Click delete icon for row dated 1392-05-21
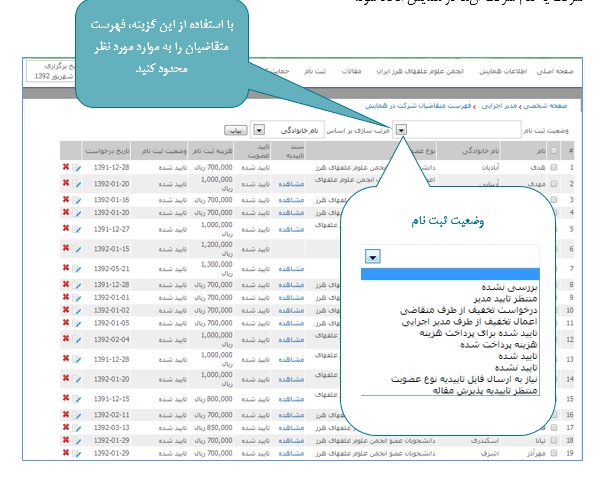The height and width of the screenshot is (482, 604). 66,269
